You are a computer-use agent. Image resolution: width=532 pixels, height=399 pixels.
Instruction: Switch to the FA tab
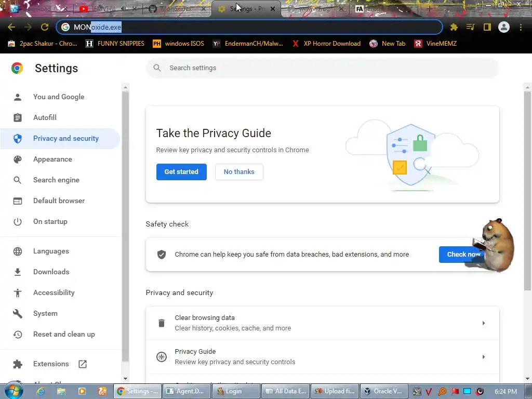pyautogui.click(x=380, y=9)
